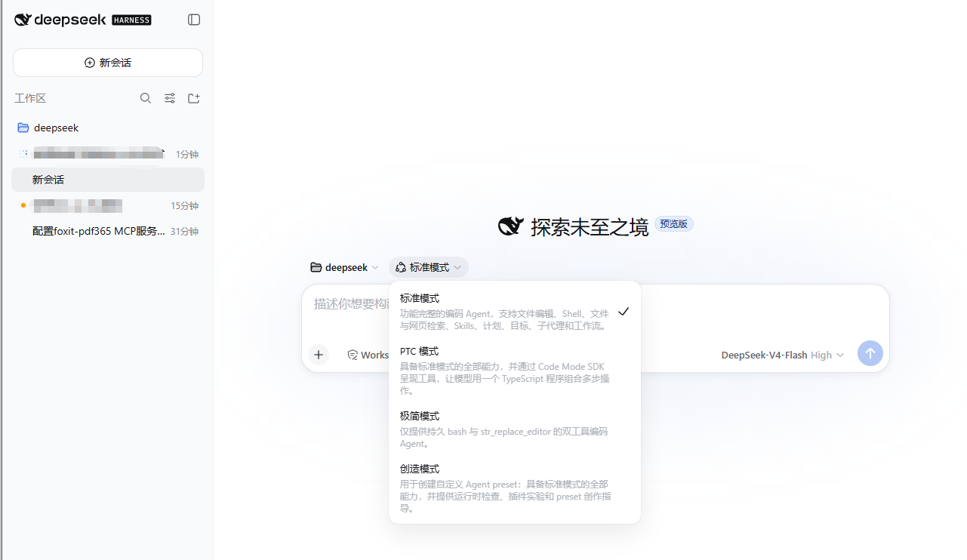Open the conversation marked 1分钟
The height and width of the screenshot is (560, 967).
pos(108,154)
